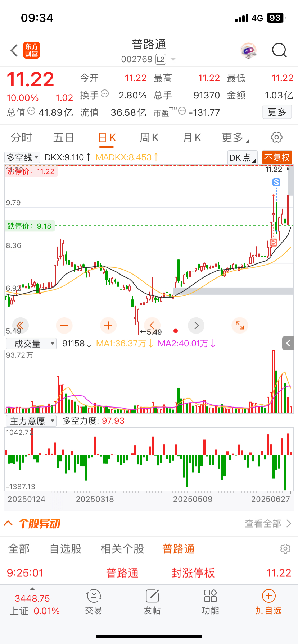298x644 pixels.
Task: Switch to the 五日 tab
Action: click(64, 138)
